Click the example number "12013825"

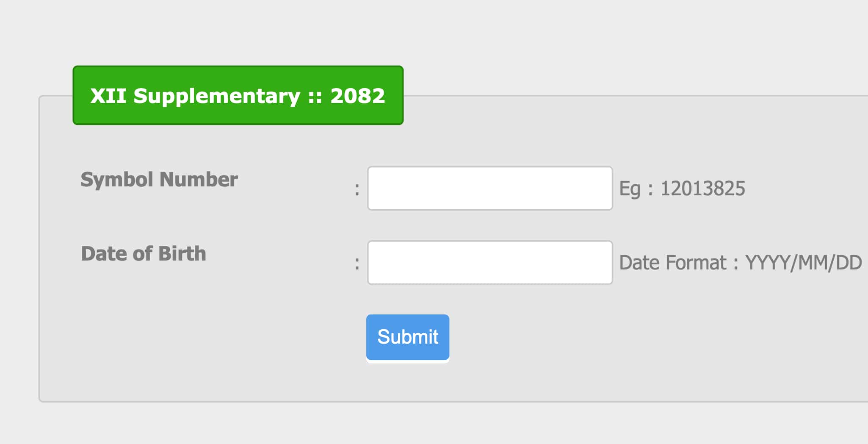702,189
